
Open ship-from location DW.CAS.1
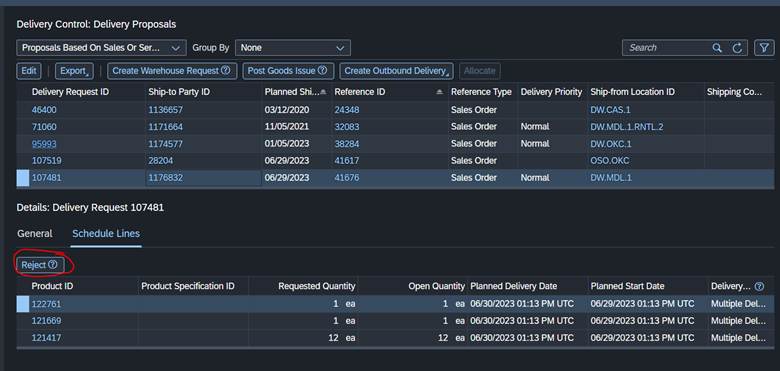click(610, 110)
